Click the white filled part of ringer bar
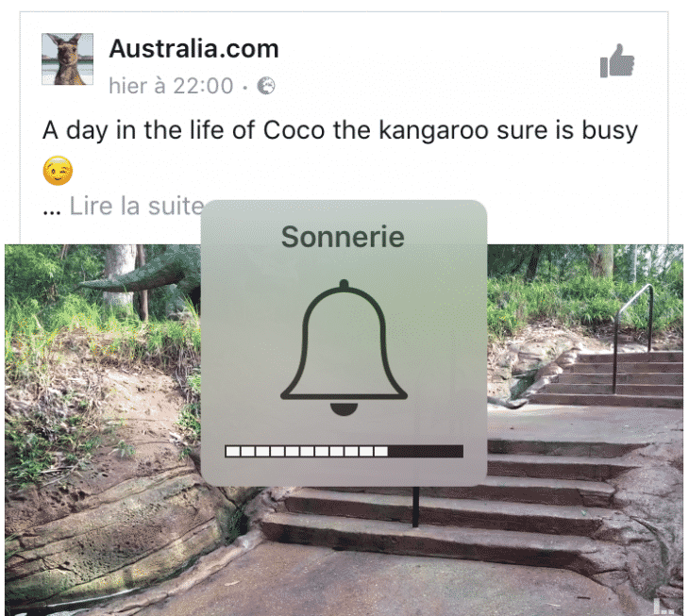The image size is (689, 616). (x=307, y=451)
